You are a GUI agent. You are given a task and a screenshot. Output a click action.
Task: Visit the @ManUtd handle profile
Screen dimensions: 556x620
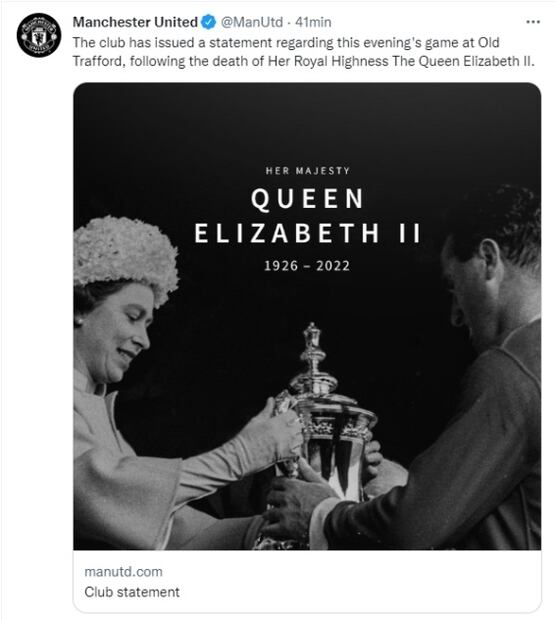(252, 22)
